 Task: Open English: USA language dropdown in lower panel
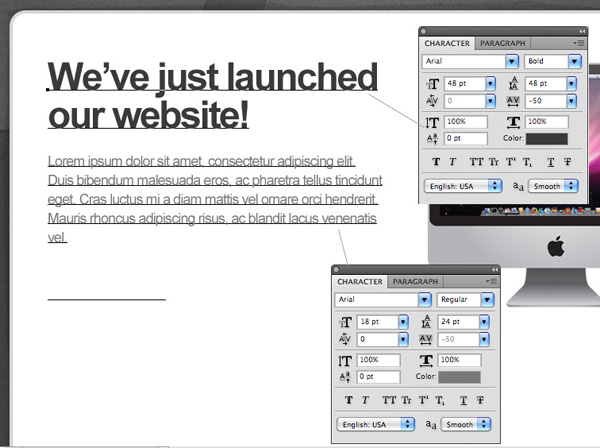375,424
